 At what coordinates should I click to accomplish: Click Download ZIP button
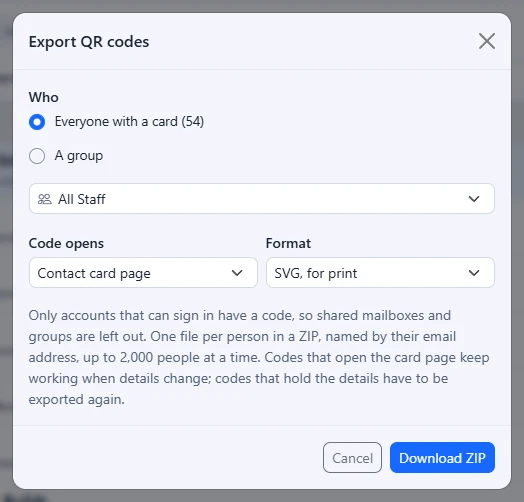pyautogui.click(x=442, y=458)
